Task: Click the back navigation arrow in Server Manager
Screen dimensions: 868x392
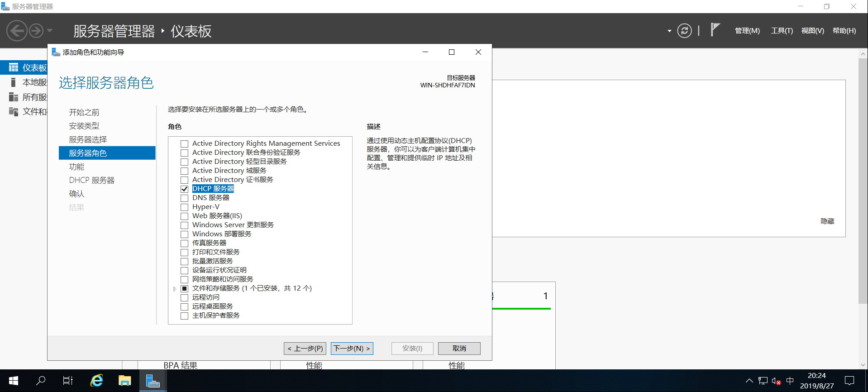Action: tap(17, 31)
